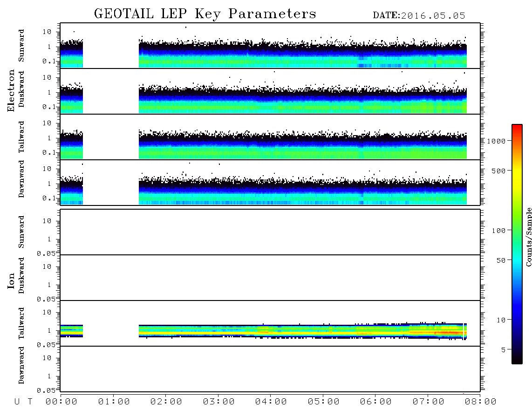
Task: Select the Ion Dawnward axis label
Action: coord(21,365)
